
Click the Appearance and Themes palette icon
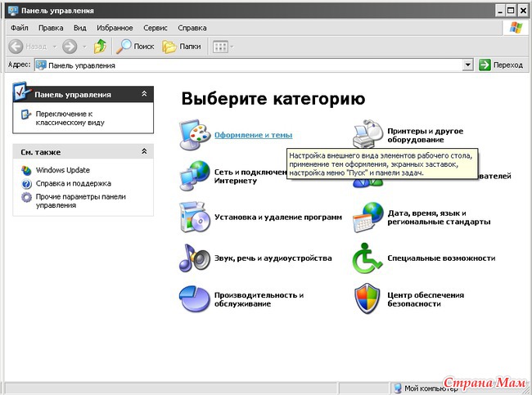pyautogui.click(x=195, y=133)
